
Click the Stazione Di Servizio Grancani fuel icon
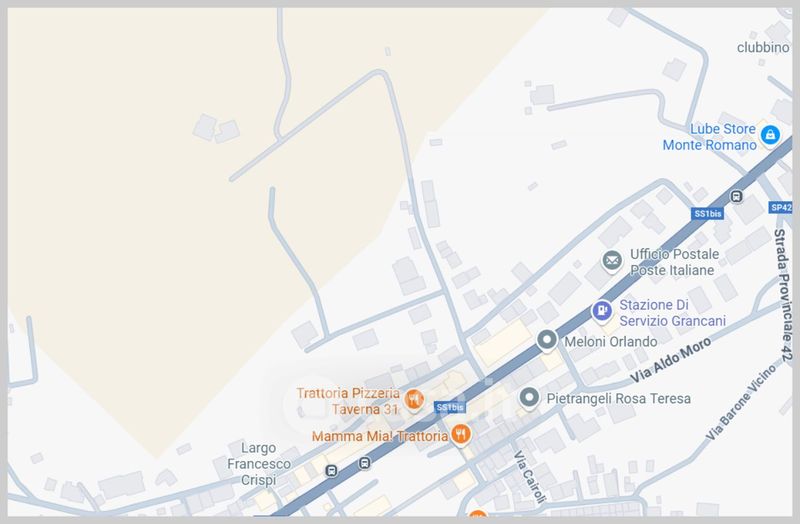[602, 311]
